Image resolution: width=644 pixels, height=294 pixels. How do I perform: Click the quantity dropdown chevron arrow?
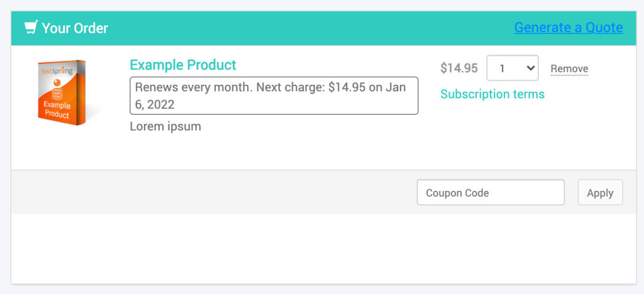click(530, 68)
